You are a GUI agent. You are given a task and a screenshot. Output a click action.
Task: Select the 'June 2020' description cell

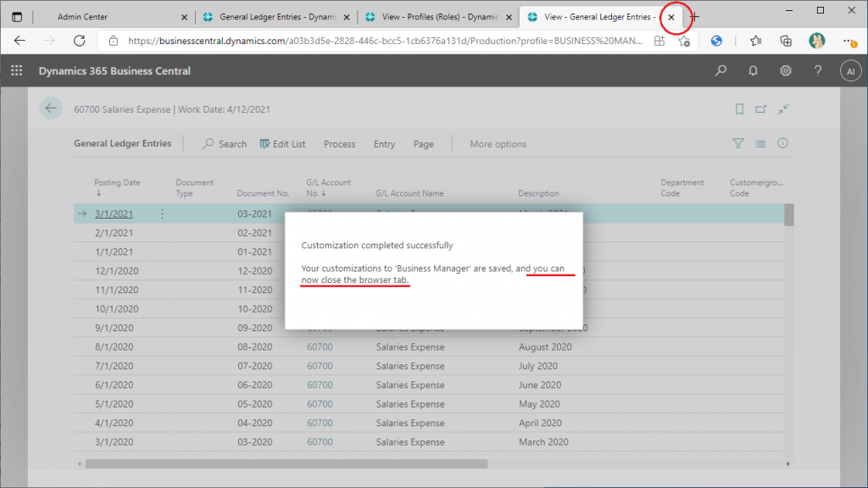point(540,385)
